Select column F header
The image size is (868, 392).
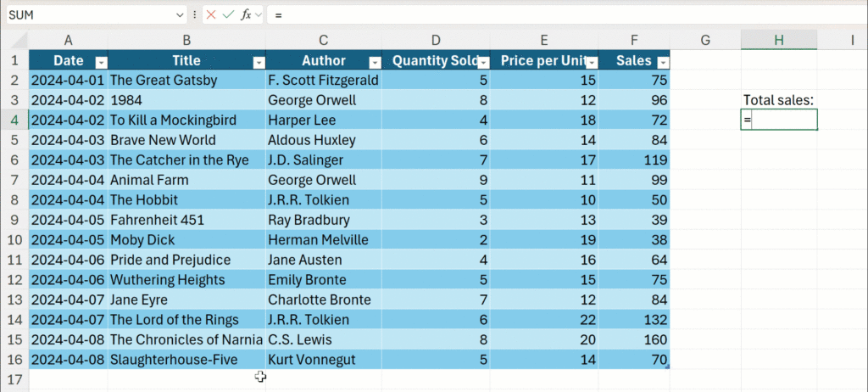[634, 40]
